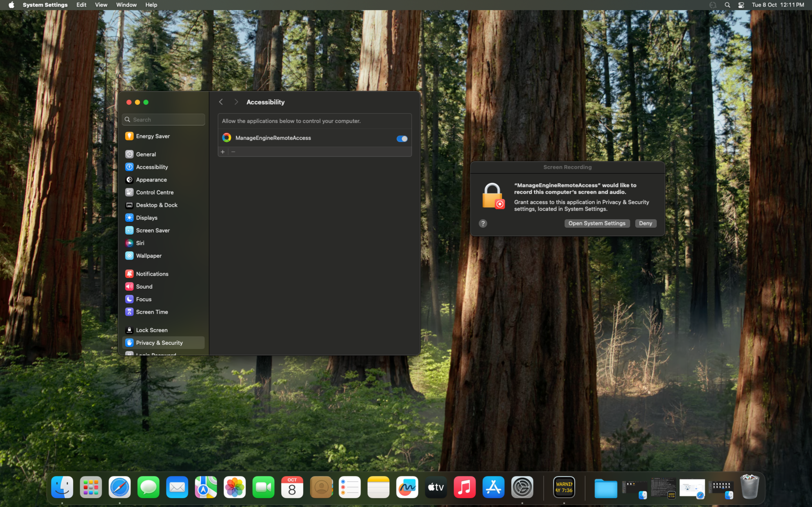
Task: Open the Calendar app from the Dock
Action: [292, 487]
